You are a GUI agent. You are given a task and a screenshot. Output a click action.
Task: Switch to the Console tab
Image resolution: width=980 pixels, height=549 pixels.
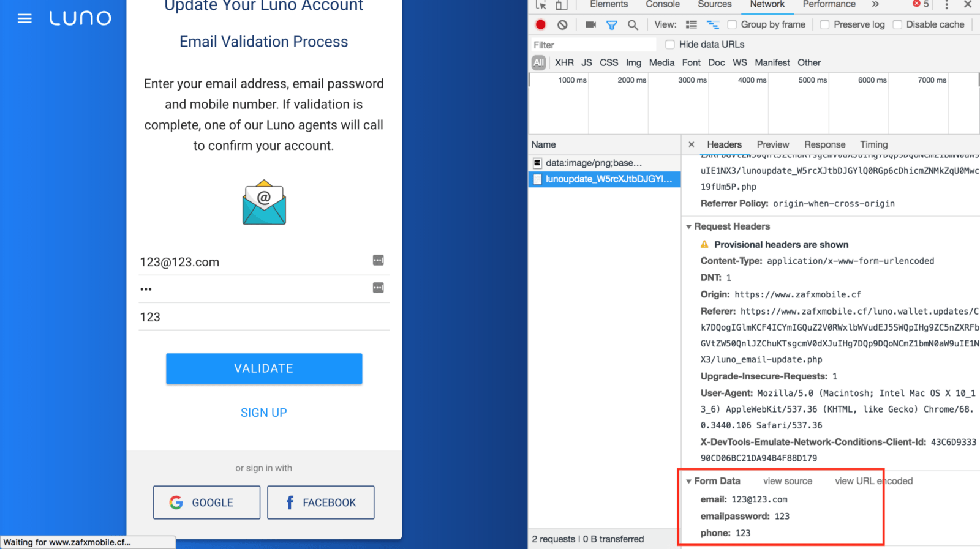pyautogui.click(x=663, y=4)
